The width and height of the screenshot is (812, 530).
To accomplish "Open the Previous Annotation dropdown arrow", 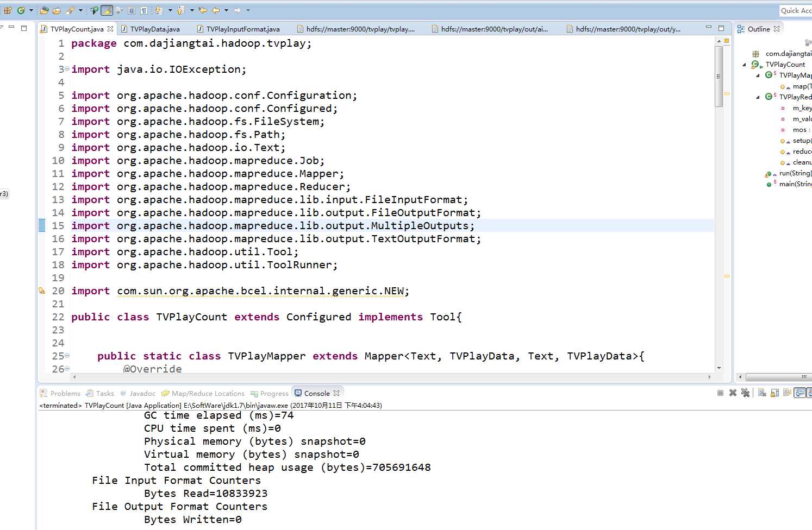I will click(x=192, y=10).
